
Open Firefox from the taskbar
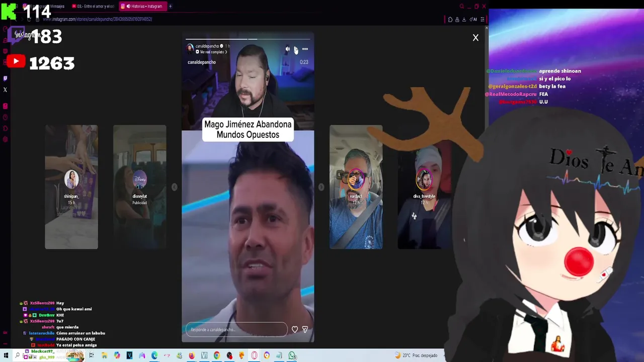pos(192,355)
